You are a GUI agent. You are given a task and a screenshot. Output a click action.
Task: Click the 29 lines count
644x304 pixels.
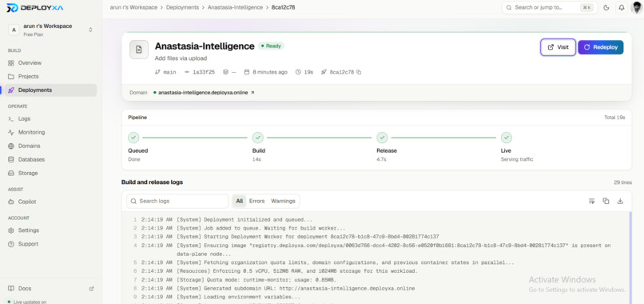622,182
